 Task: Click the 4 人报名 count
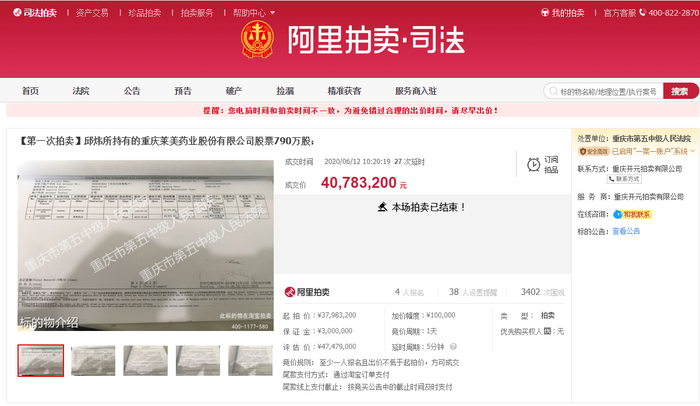pyautogui.click(x=409, y=292)
